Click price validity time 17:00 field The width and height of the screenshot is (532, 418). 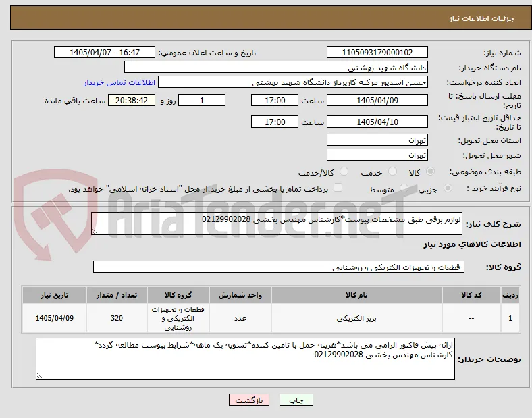coord(275,122)
